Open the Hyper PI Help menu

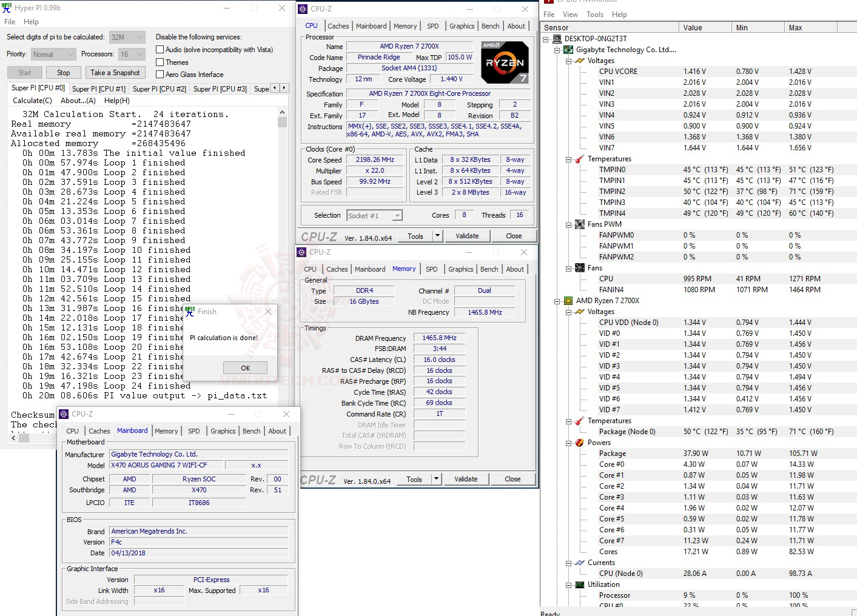[31, 22]
